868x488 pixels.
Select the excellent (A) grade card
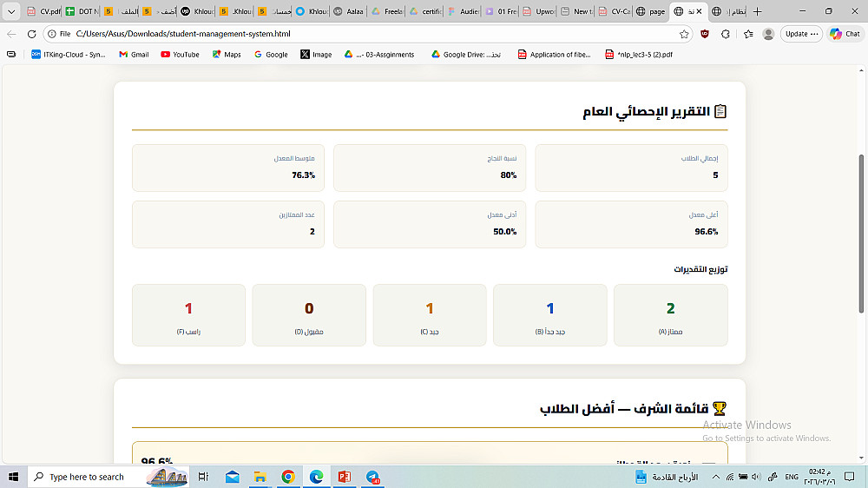[670, 315]
